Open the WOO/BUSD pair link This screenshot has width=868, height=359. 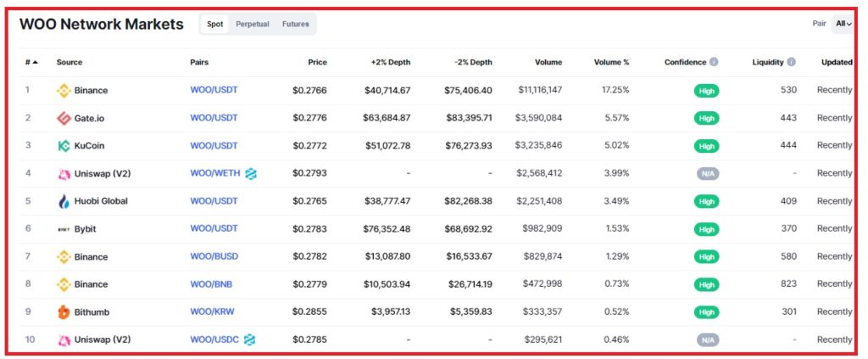(214, 256)
